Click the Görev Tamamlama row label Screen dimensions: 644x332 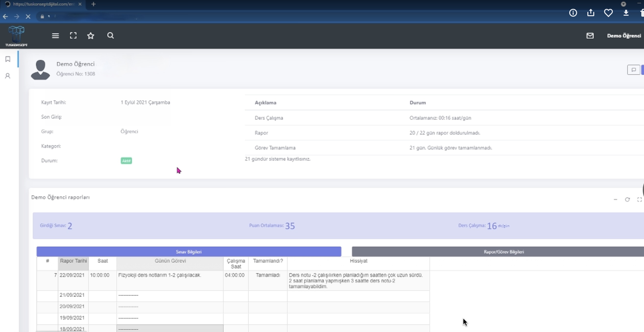tap(275, 148)
